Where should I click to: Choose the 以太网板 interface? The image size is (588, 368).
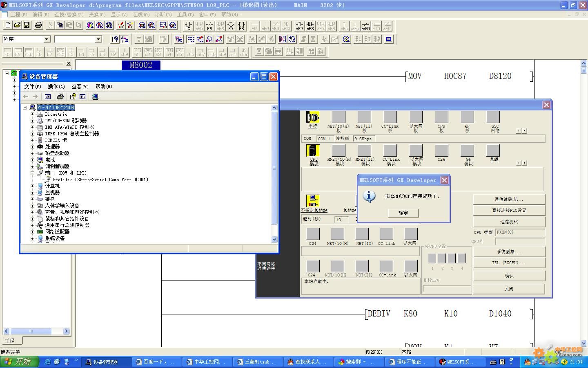click(416, 118)
